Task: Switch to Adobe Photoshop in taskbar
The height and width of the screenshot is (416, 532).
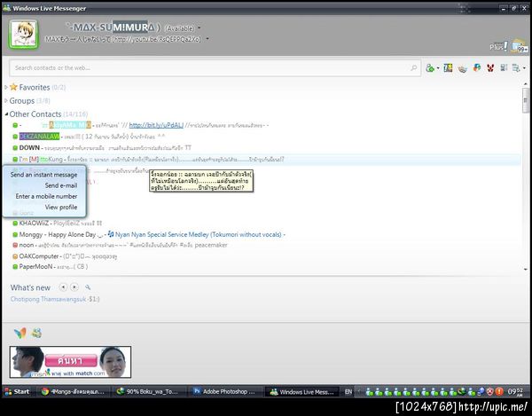Action: [x=225, y=391]
